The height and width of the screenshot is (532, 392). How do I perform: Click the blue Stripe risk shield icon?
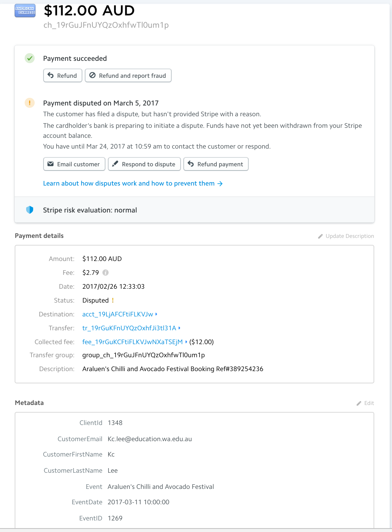coord(30,210)
